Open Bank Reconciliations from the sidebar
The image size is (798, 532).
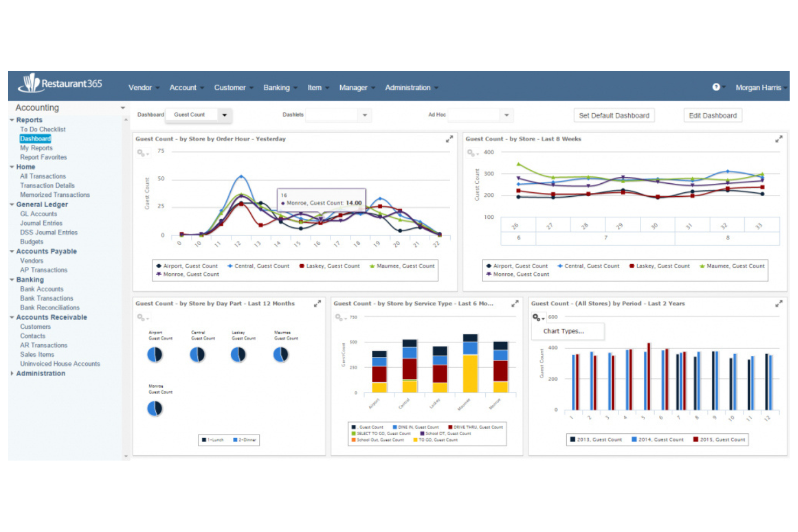[x=50, y=307]
